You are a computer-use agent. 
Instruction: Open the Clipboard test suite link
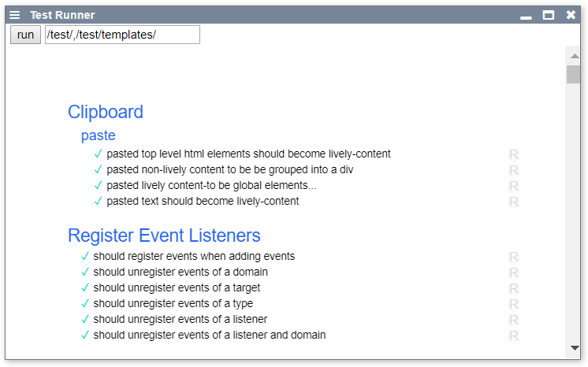106,112
